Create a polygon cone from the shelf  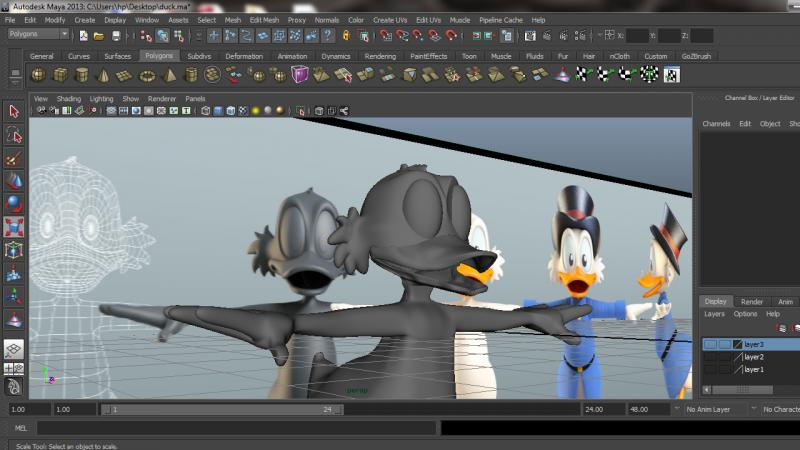103,75
